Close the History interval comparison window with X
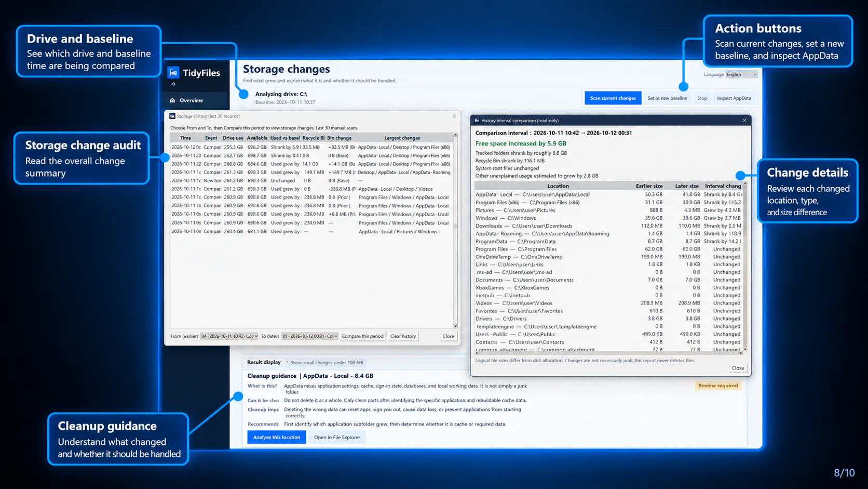This screenshot has width=868, height=489. pyautogui.click(x=744, y=121)
